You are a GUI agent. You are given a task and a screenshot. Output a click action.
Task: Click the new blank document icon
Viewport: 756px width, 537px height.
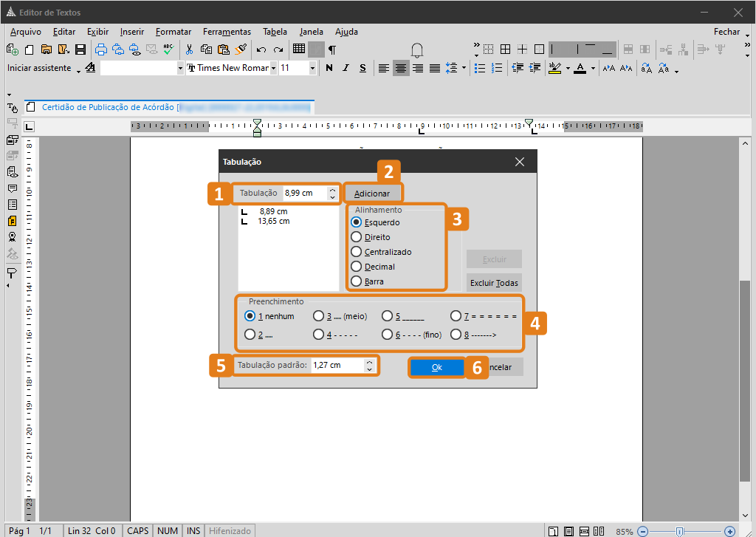click(x=30, y=49)
